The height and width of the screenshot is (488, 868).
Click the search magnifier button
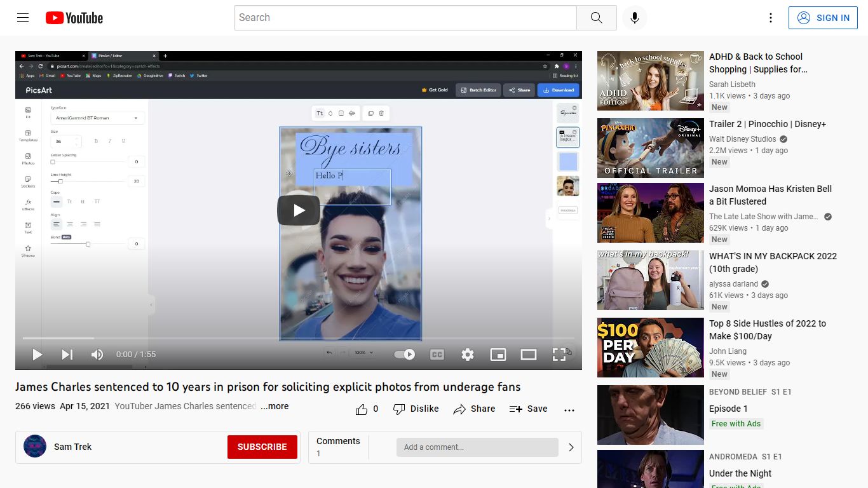(596, 18)
